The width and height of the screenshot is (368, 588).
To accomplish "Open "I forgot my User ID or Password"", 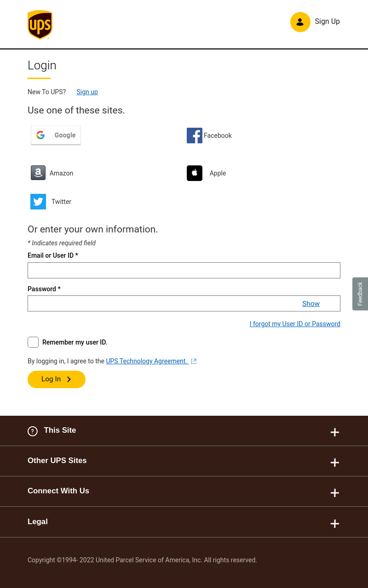I will 295,324.
